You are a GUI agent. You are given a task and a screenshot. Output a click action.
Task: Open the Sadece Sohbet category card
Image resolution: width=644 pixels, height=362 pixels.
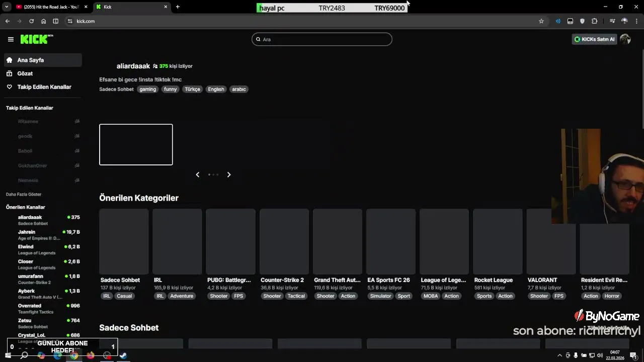point(124,242)
